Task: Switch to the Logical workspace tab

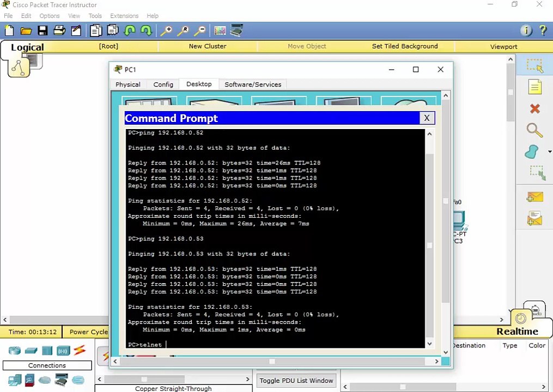Action: click(27, 47)
